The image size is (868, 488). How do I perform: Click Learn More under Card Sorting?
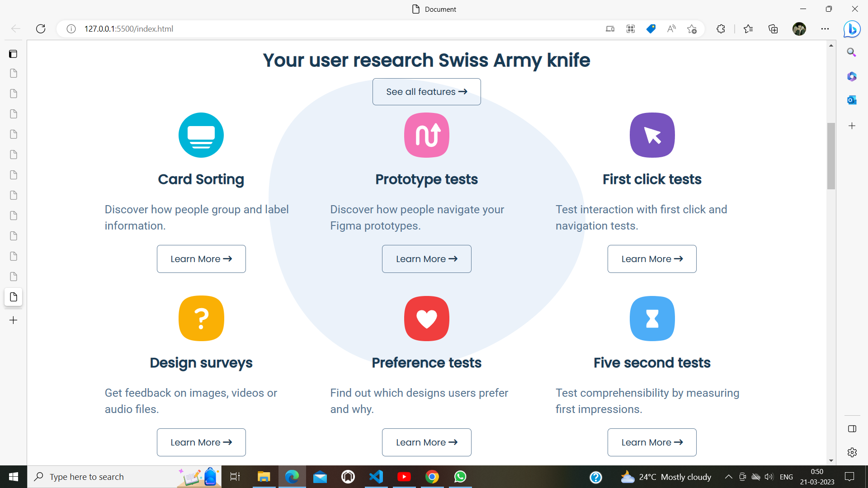pyautogui.click(x=201, y=259)
